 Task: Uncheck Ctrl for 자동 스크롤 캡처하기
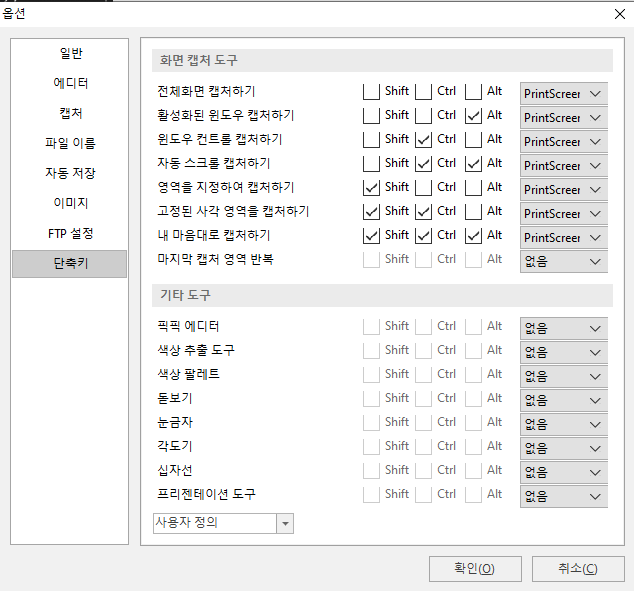coord(423,163)
